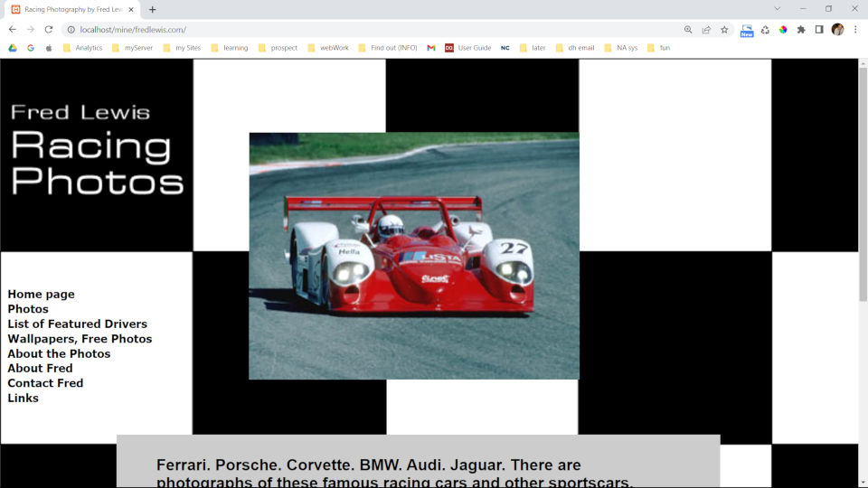Open About Fred link

(x=40, y=369)
